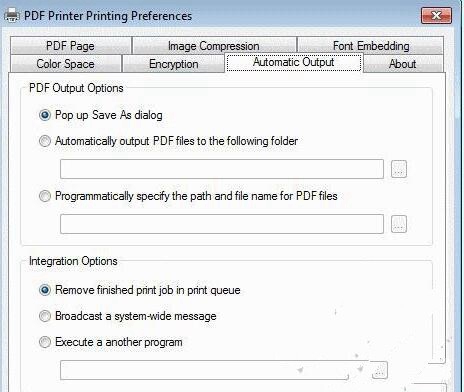The width and height of the screenshot is (464, 392).
Task: Click the automatic output folder text field
Action: pos(222,169)
